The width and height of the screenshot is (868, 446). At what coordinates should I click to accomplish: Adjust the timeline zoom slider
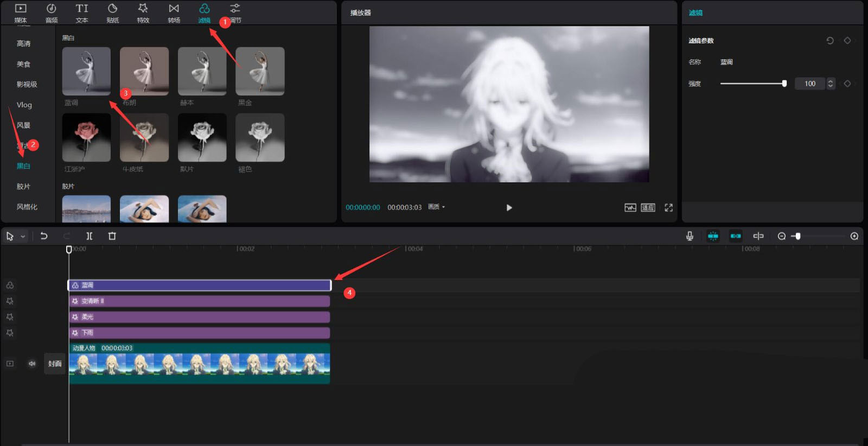(797, 236)
